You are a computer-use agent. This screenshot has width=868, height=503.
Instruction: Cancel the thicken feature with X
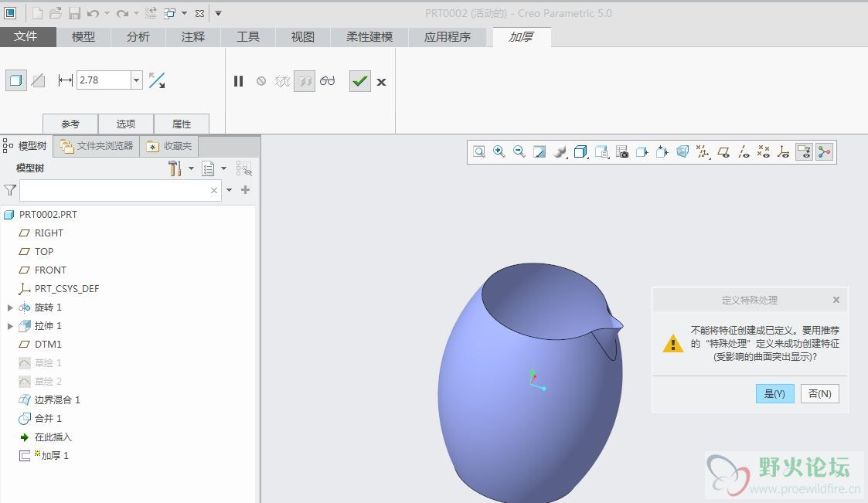click(x=381, y=82)
